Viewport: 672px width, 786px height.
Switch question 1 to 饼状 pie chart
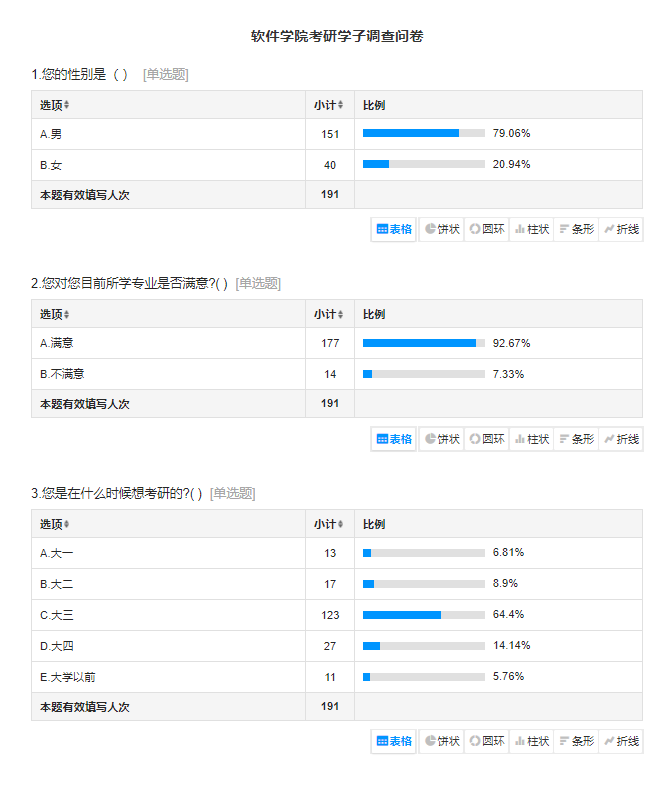(x=442, y=229)
